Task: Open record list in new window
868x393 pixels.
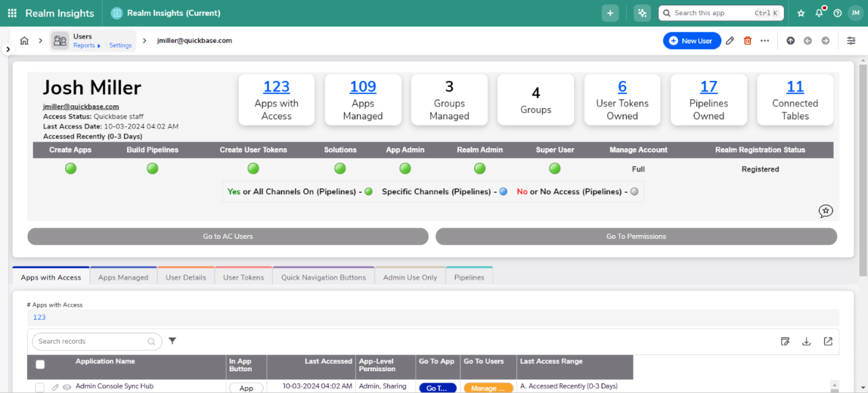Action: [827, 341]
